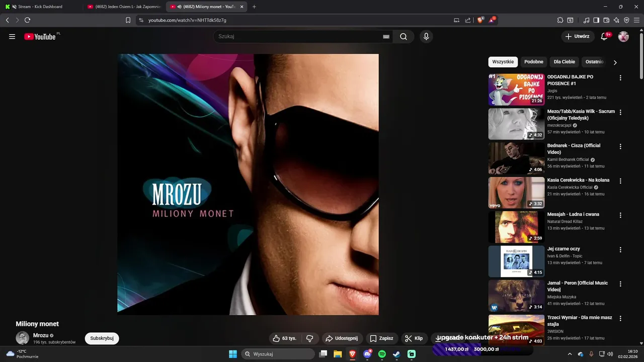Open the Mrozu channel avatar
This screenshot has width=644, height=362.
23,338
